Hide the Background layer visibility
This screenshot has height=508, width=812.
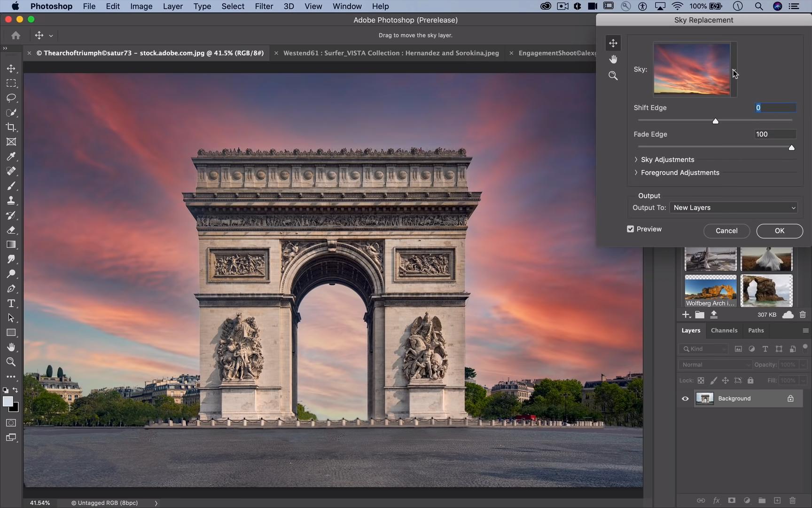tap(685, 399)
